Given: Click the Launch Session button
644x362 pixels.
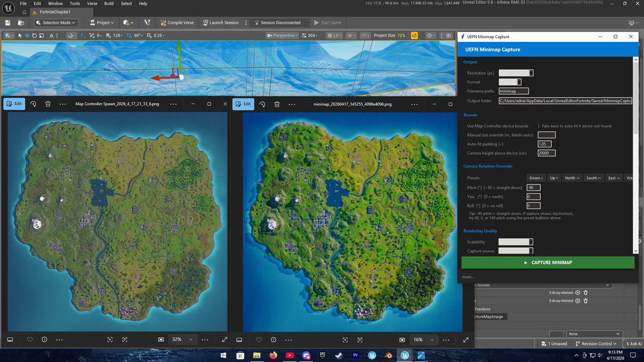Looking at the screenshot, I should [x=221, y=23].
